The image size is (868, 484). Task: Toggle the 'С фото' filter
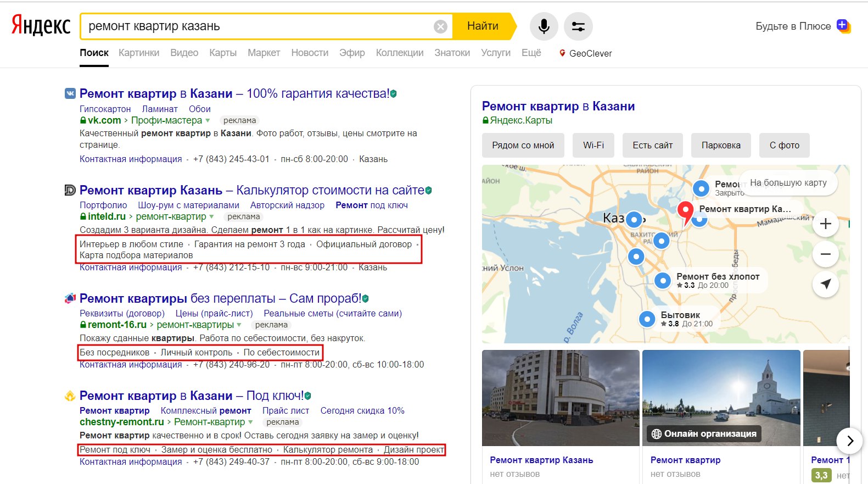[785, 145]
